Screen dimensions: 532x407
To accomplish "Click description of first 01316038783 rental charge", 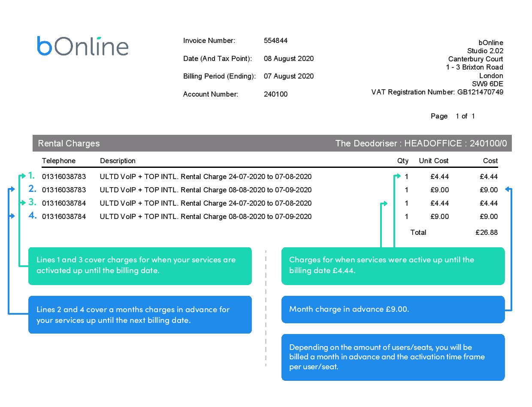I will click(x=206, y=177).
